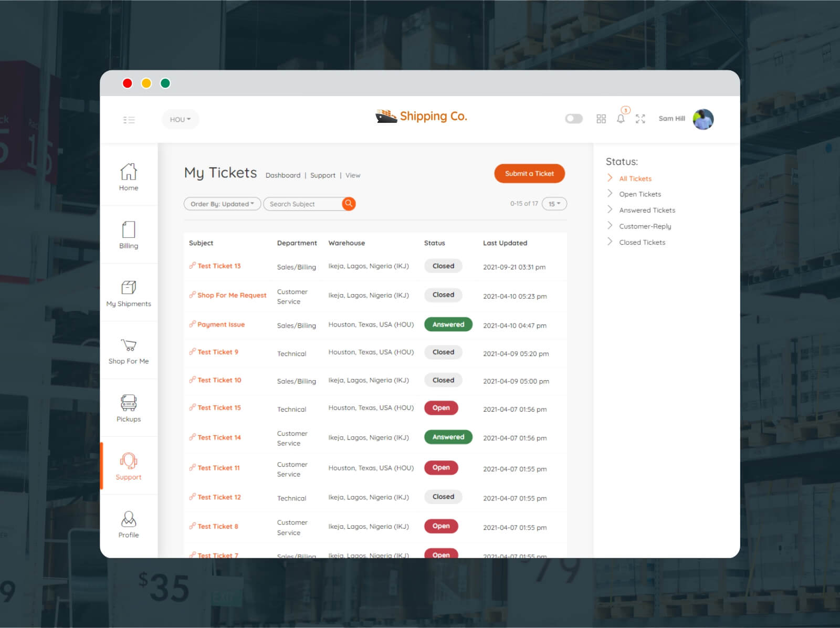
Task: Click the Subject column header
Action: click(201, 243)
